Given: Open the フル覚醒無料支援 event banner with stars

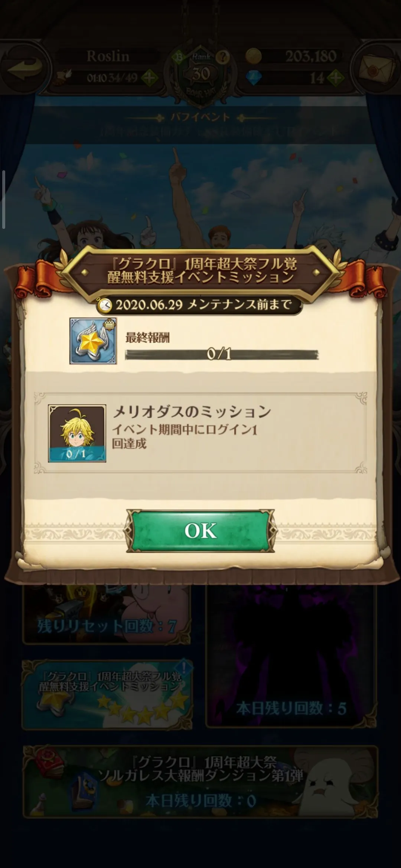Looking at the screenshot, I should (x=107, y=695).
